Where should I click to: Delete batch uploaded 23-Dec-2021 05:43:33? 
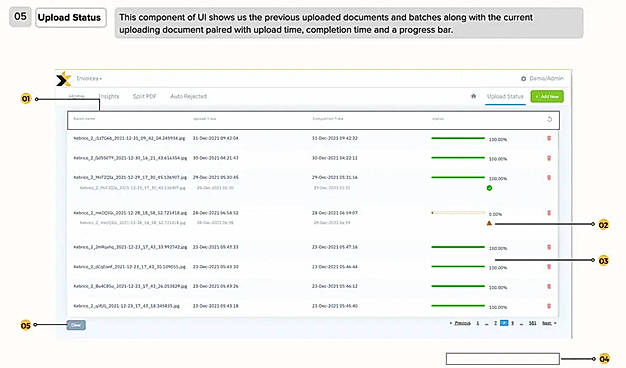(x=549, y=247)
